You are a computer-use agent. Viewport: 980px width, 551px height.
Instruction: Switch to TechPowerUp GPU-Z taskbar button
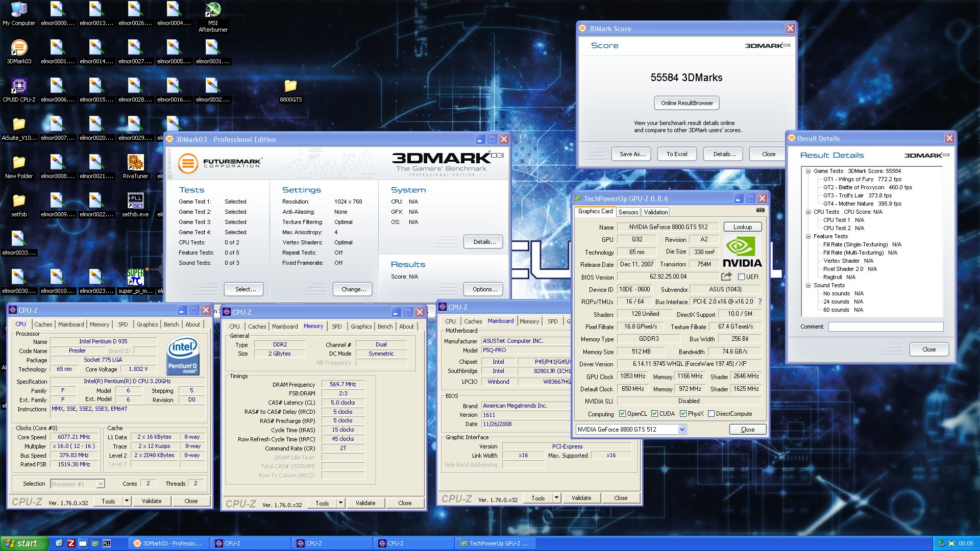[x=495, y=543]
